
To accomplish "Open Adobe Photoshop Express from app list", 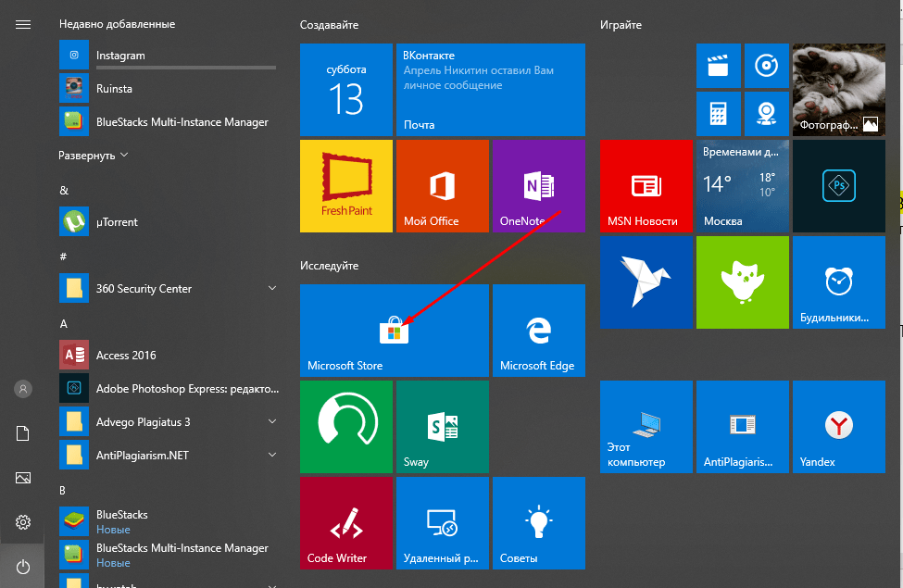I will (x=169, y=389).
